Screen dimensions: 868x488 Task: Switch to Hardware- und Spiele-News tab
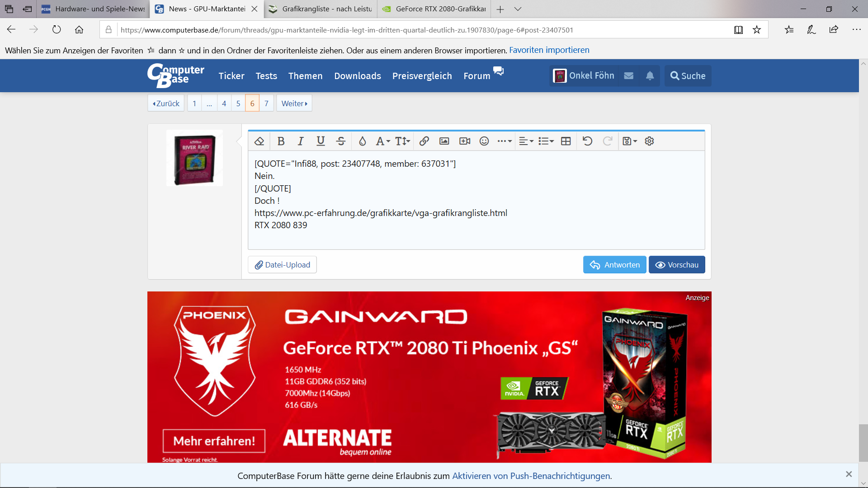[94, 9]
